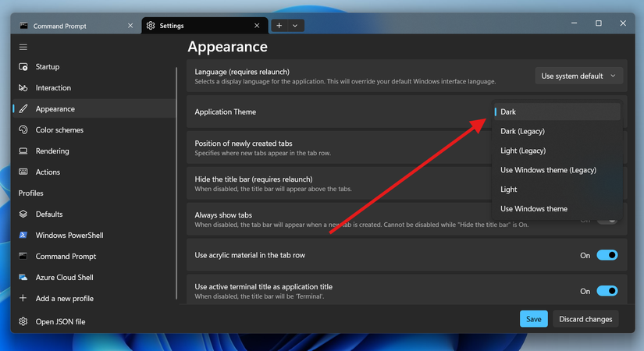Click the plus icon for Add a new profile
This screenshot has height=351, width=644.
[x=23, y=299]
